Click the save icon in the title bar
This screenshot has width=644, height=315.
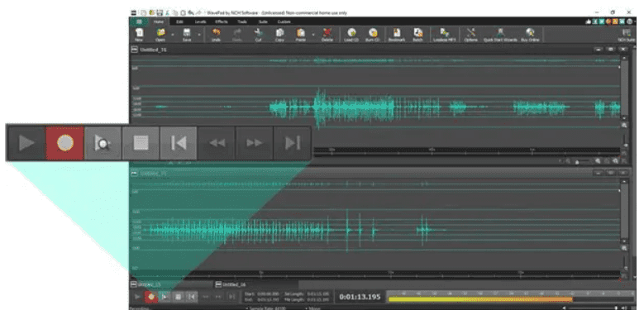coord(159,12)
